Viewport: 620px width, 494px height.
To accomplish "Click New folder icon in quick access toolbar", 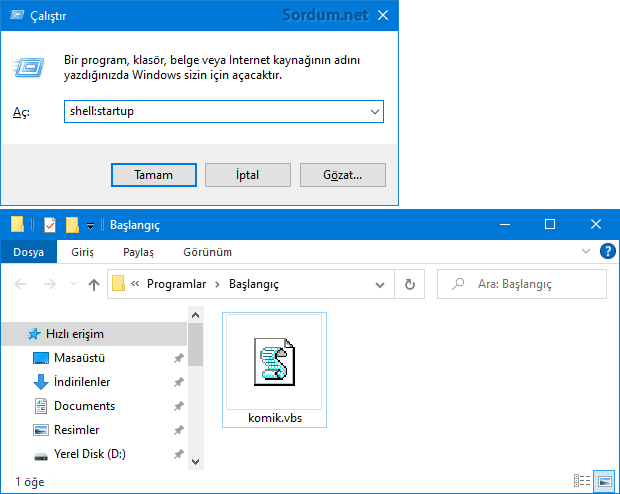I will (72, 225).
